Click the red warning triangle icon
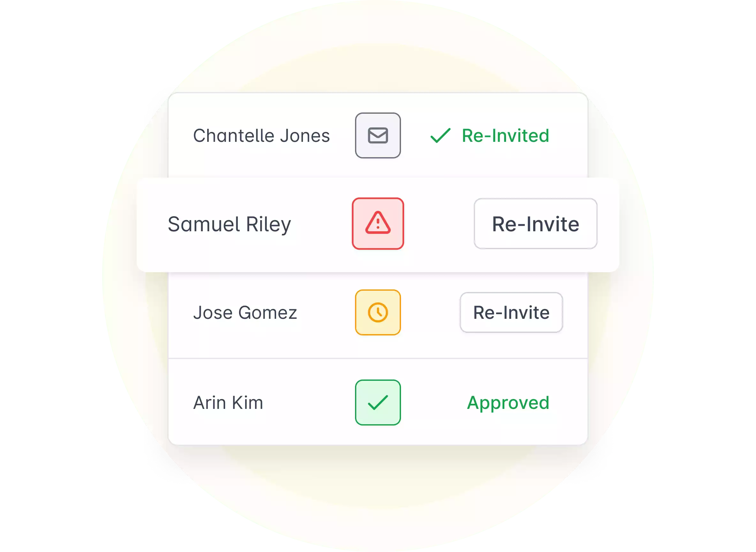 click(378, 224)
